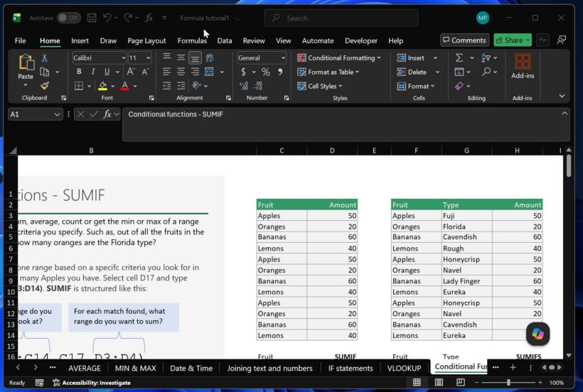Open the font name Calibri dropdown

tap(124, 58)
